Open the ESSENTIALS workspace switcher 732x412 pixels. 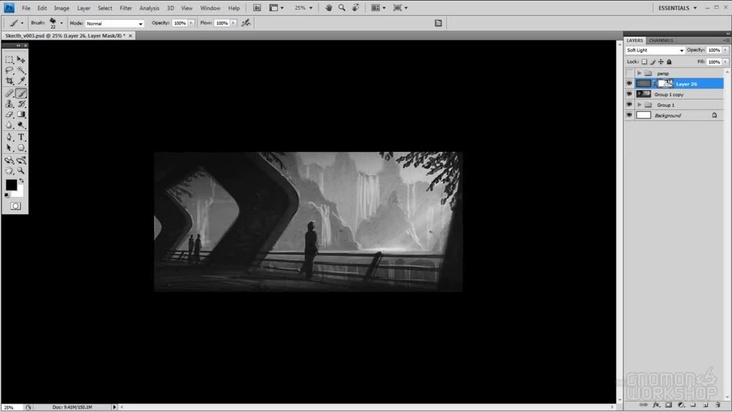(x=677, y=8)
